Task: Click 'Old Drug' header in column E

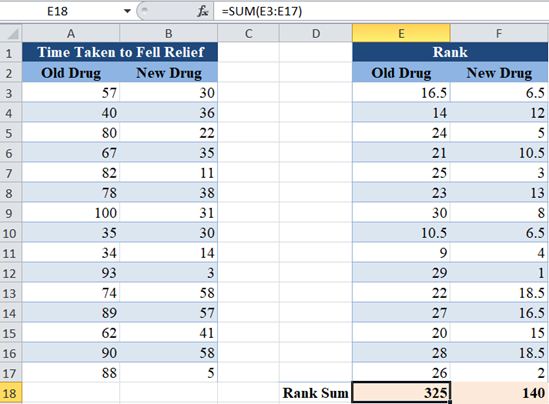Action: pos(401,72)
